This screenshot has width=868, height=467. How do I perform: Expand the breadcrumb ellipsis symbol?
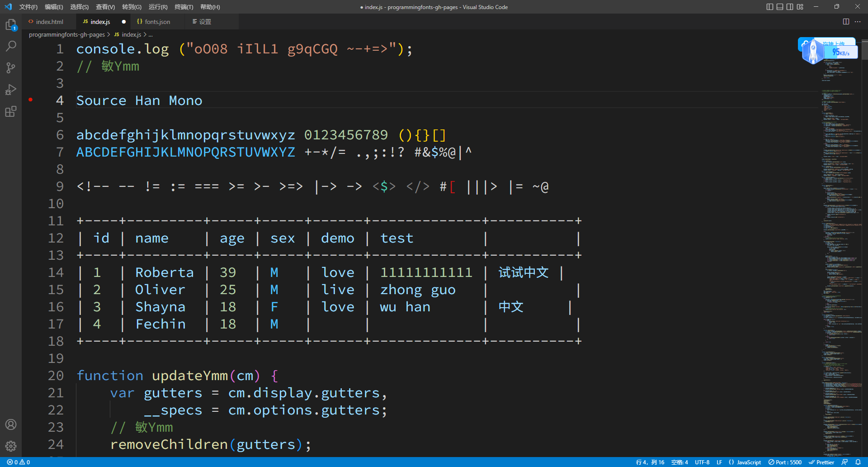[151, 34]
